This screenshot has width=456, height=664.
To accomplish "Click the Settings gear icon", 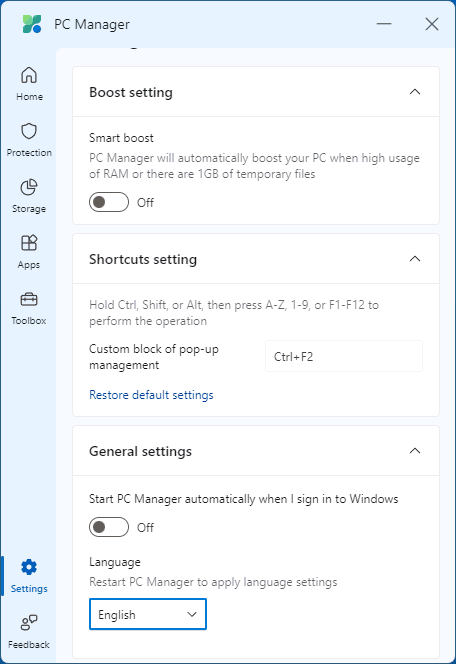I will point(29,567).
